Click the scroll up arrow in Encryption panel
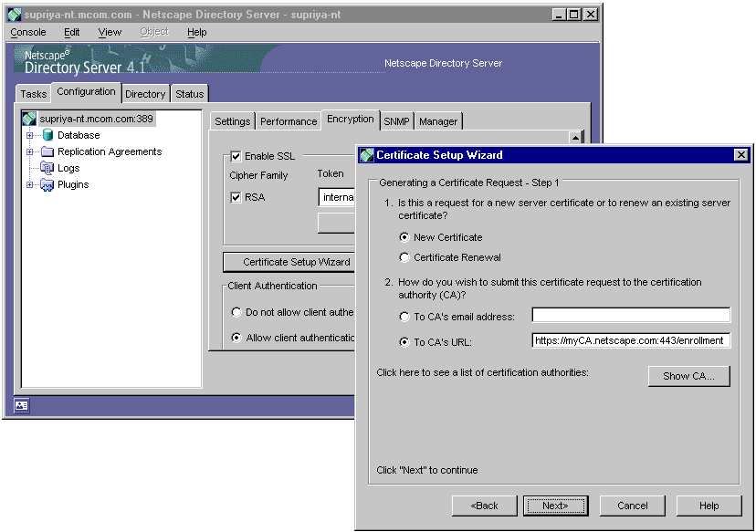Image resolution: width=756 pixels, height=532 pixels. [x=575, y=138]
